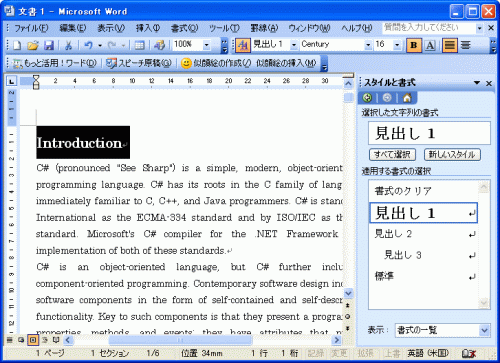Open the task pane title dropdown arrow
Screen dimensions: 500x363
tap(477, 83)
